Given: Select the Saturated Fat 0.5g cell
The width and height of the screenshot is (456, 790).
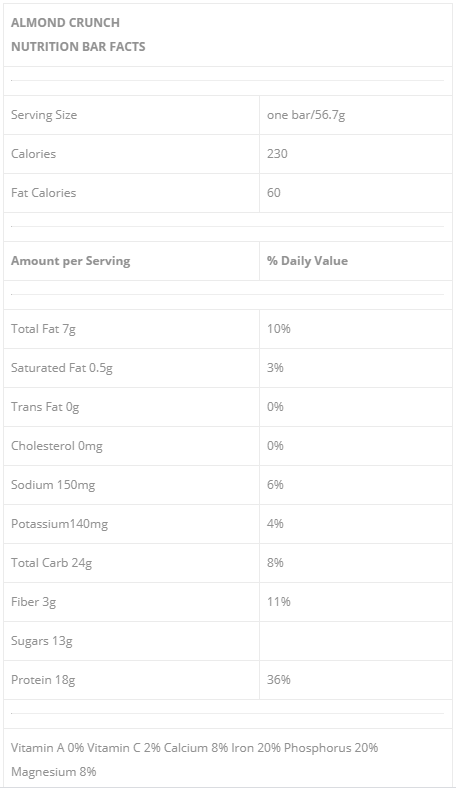Looking at the screenshot, I should [x=132, y=368].
